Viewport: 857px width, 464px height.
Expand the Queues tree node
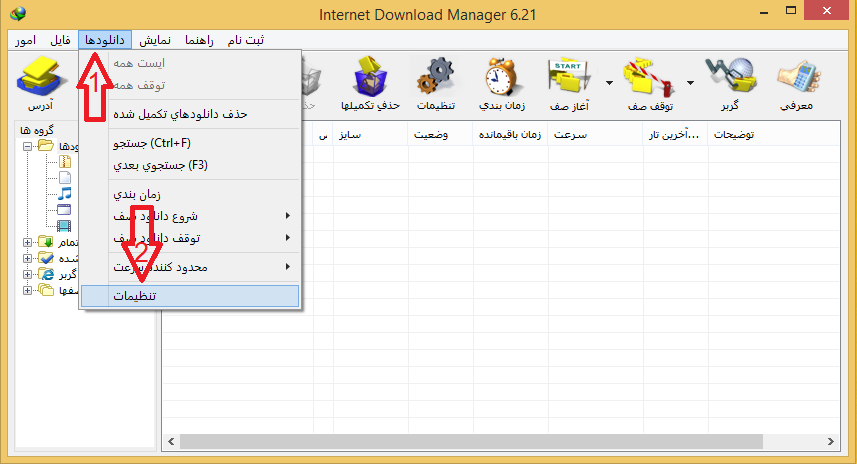coord(27,290)
